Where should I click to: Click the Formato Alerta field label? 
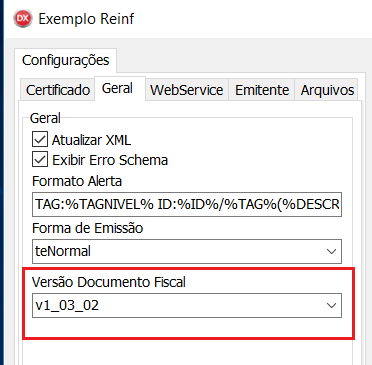[x=77, y=181]
